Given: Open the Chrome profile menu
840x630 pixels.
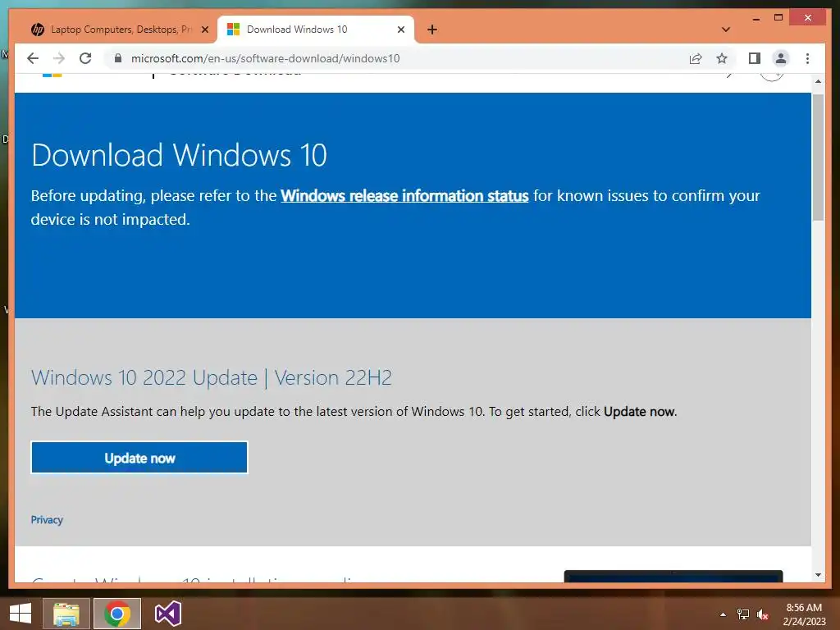Looking at the screenshot, I should tap(781, 58).
